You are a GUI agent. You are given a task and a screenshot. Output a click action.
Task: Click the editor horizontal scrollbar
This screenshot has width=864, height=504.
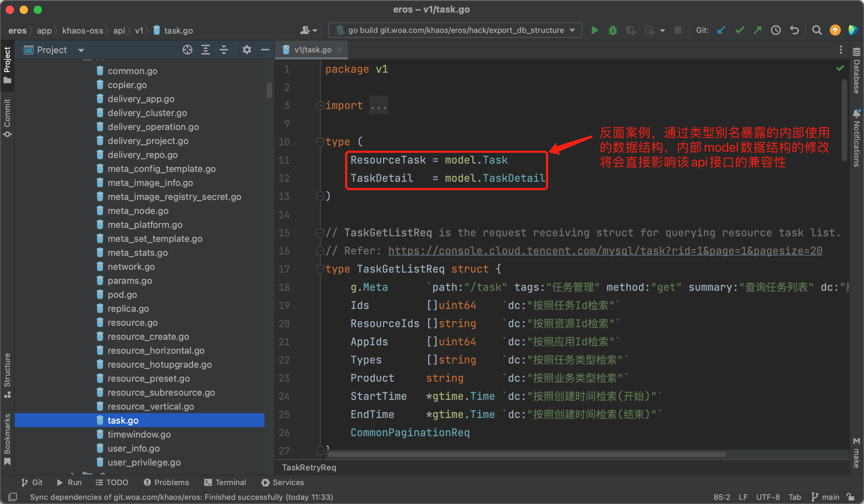click(x=526, y=454)
